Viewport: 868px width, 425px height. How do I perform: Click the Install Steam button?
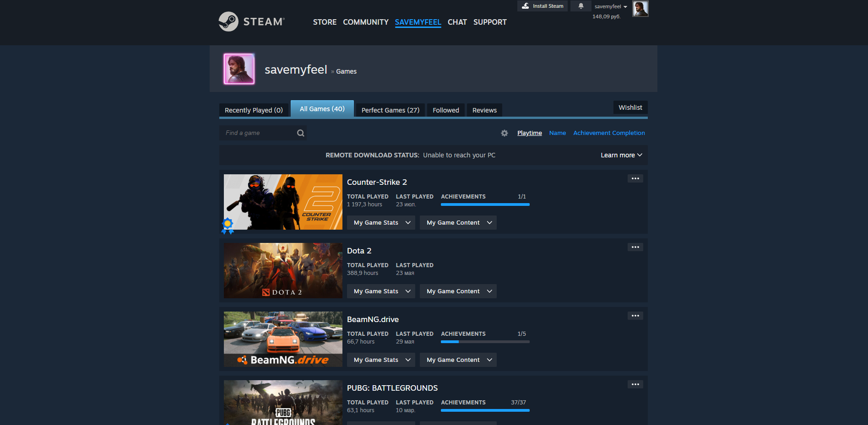[x=542, y=6]
